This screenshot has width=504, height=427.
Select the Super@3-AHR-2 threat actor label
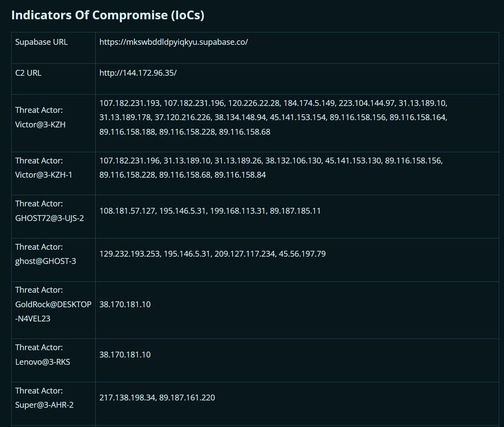coord(44,398)
